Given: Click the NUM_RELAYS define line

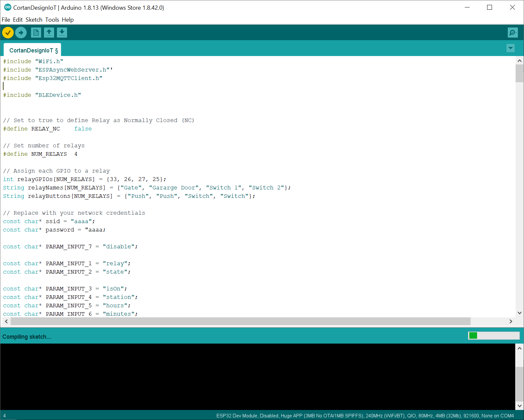Looking at the screenshot, I should tap(40, 154).
